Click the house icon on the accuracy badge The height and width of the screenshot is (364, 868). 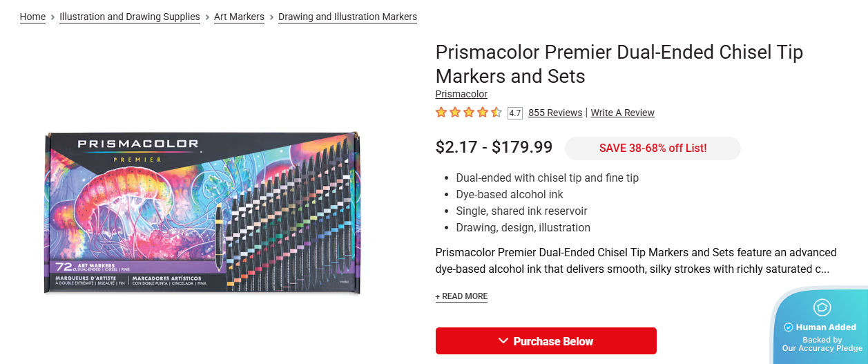coord(822,307)
